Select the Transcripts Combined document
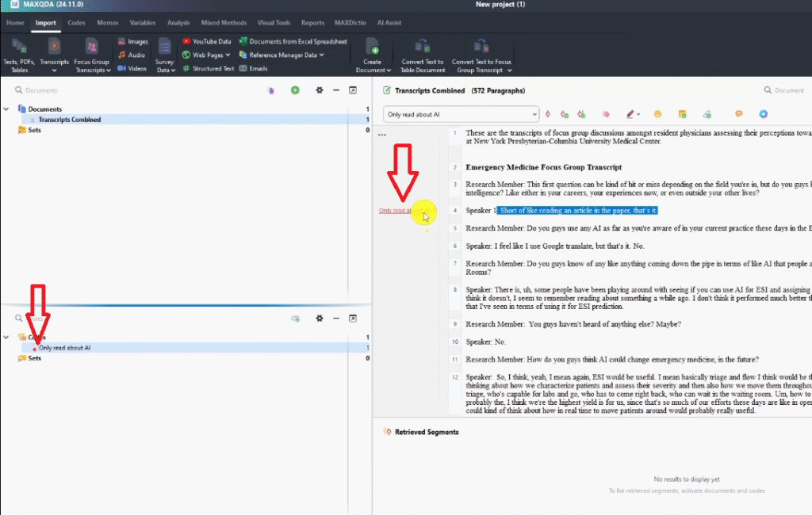The image size is (812, 515). click(70, 120)
